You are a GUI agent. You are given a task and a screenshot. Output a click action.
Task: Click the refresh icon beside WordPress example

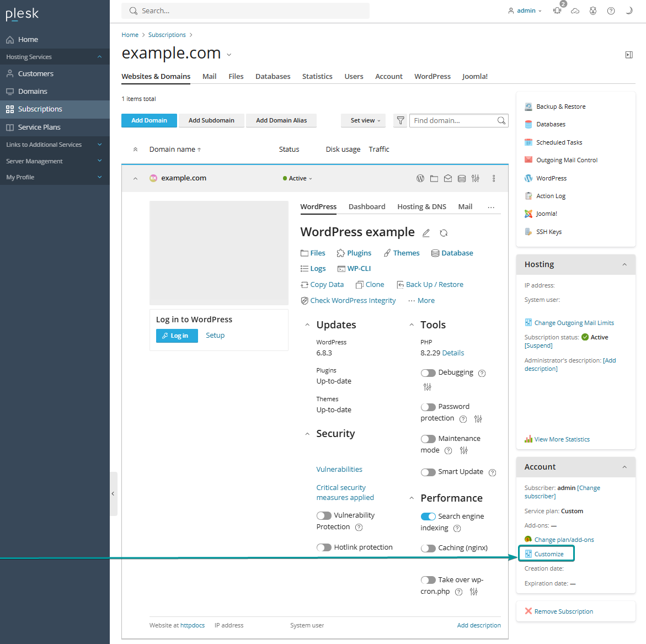point(444,233)
